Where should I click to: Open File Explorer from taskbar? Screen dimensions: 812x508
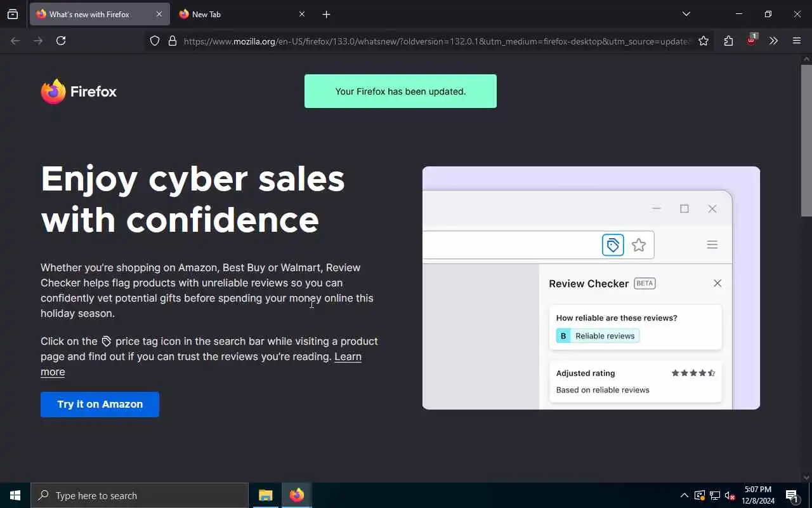[x=266, y=495]
